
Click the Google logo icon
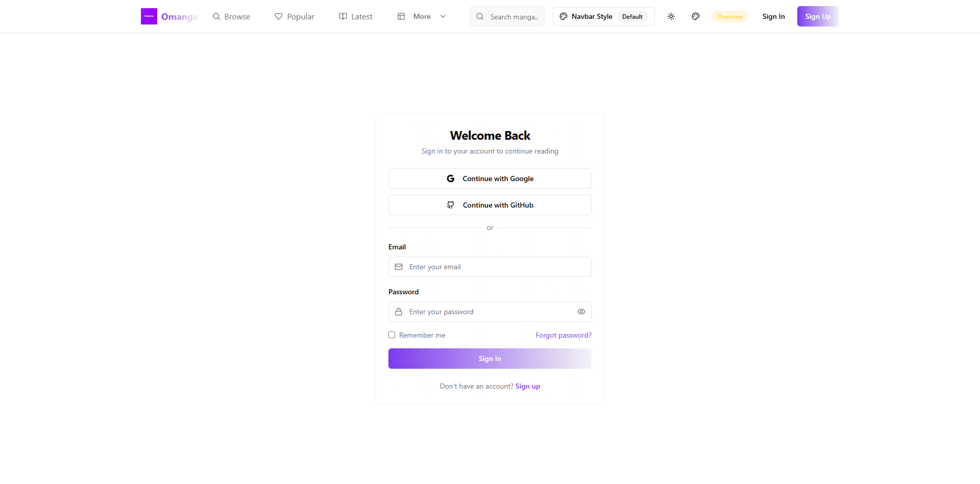(451, 179)
